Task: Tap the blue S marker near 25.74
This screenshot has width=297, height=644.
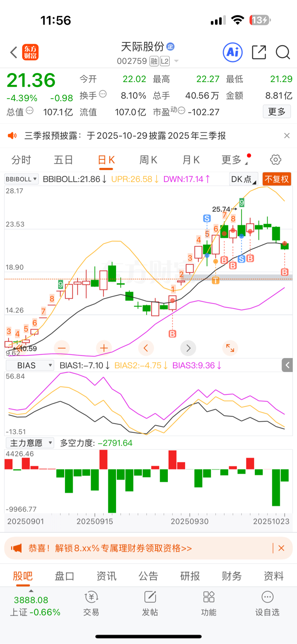Action: click(207, 219)
